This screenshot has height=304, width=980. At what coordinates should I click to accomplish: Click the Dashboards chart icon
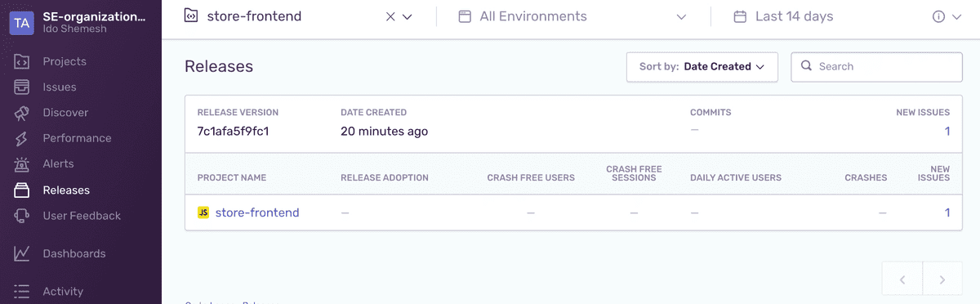click(22, 253)
